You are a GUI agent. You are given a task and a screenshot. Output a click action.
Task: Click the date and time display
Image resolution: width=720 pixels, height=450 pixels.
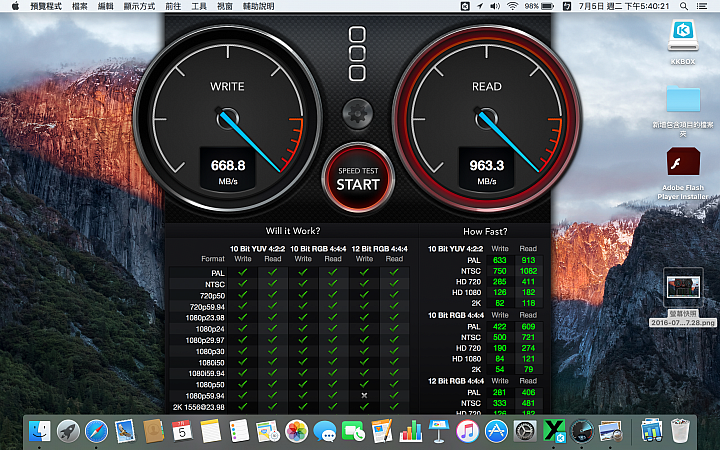point(624,6)
